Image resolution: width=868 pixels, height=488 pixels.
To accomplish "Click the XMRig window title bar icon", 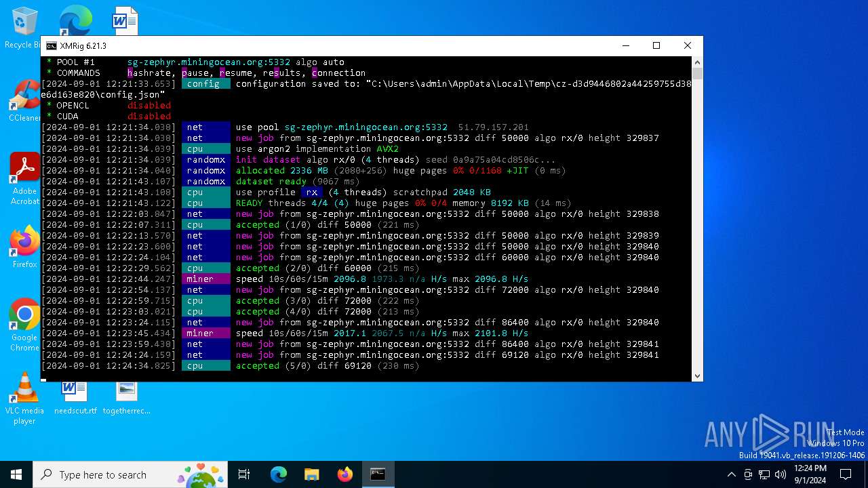I will [52, 46].
